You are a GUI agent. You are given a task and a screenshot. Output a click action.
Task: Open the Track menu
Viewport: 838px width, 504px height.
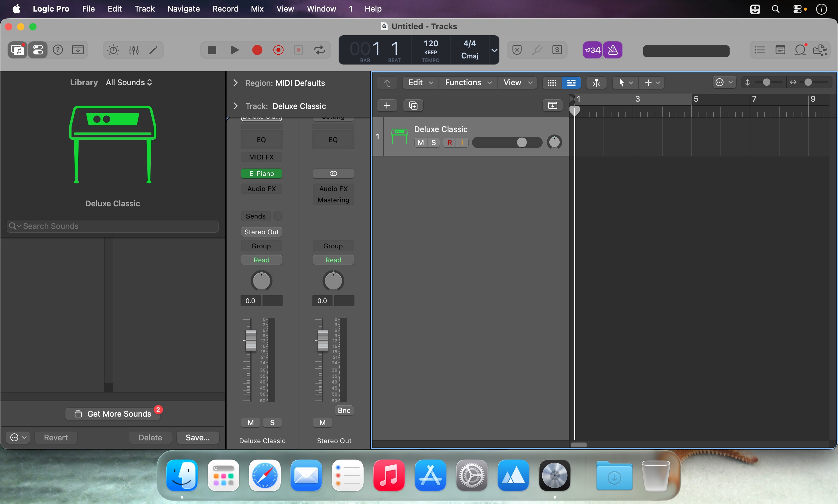(x=144, y=9)
